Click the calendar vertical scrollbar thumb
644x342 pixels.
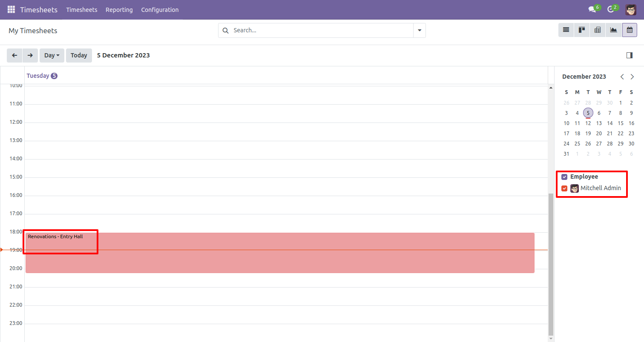(x=551, y=264)
